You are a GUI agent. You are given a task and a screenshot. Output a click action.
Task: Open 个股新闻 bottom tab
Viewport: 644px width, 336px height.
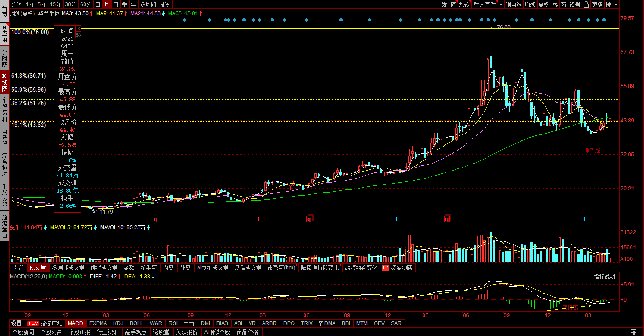(x=23, y=332)
